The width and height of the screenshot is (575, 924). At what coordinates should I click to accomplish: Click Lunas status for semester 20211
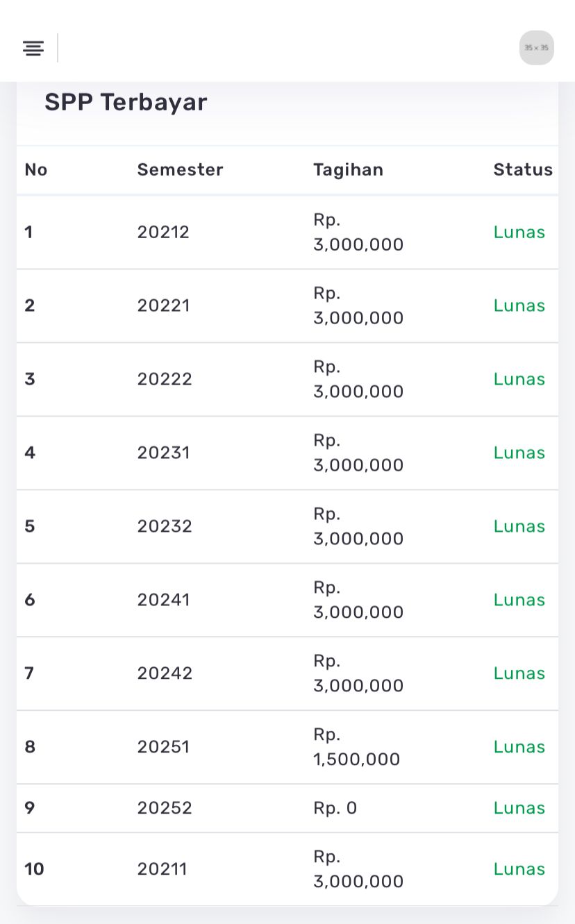[x=519, y=869]
